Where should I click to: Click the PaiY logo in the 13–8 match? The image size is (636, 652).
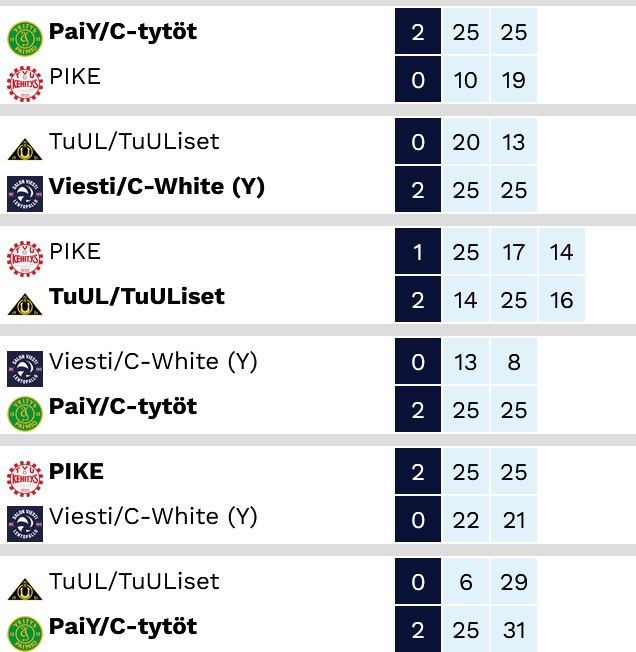[x=25, y=414]
